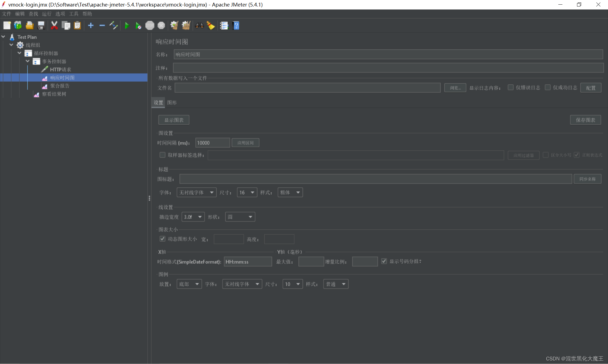
Task: Click the Cut scissors icon
Action: [x=54, y=26]
